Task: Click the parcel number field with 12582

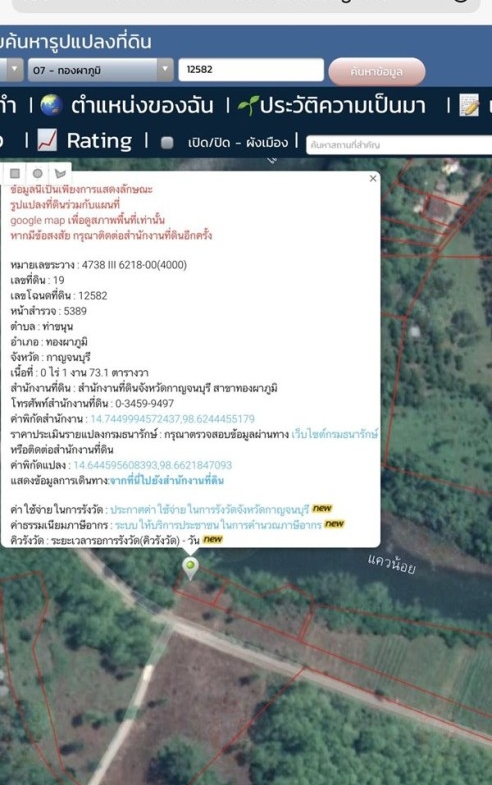Action: click(251, 70)
